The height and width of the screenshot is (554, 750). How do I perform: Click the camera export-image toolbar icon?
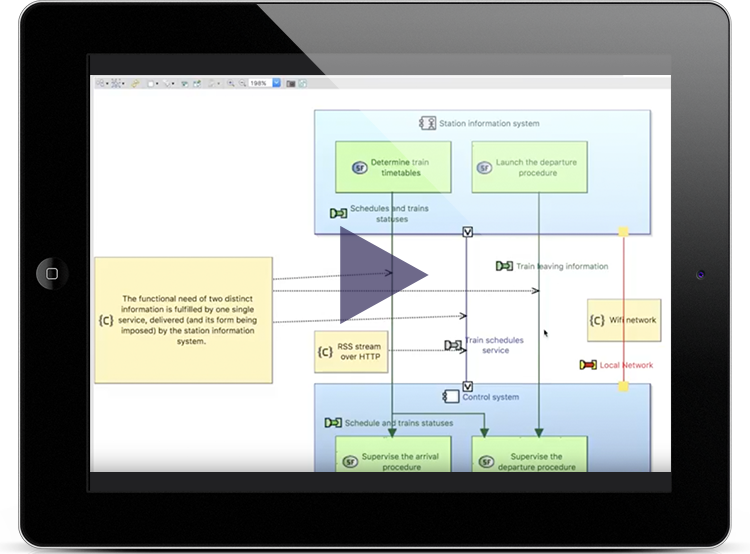(291, 84)
